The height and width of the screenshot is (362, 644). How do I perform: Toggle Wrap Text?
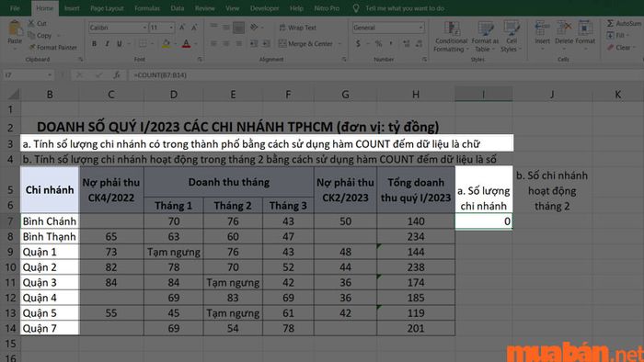(298, 28)
